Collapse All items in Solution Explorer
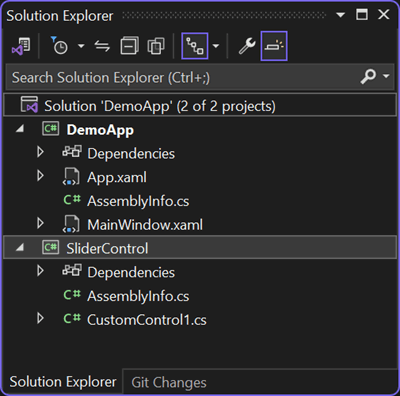The width and height of the screenshot is (400, 396). [129, 46]
